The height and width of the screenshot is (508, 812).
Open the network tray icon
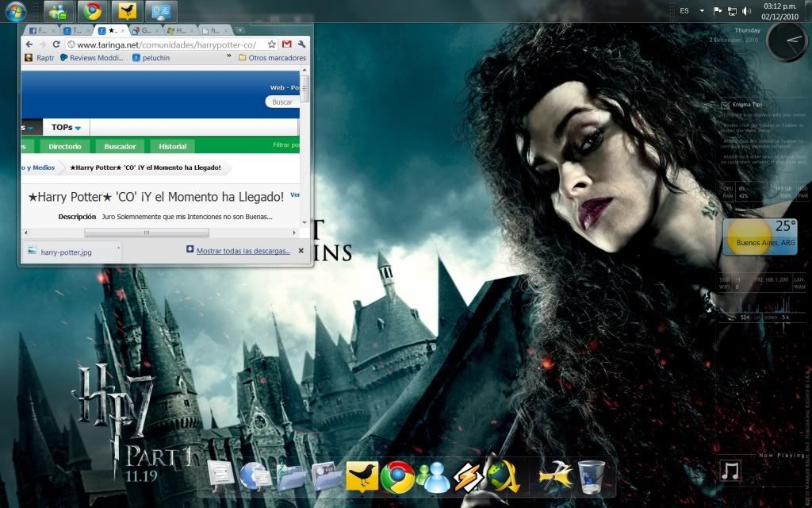[x=732, y=11]
